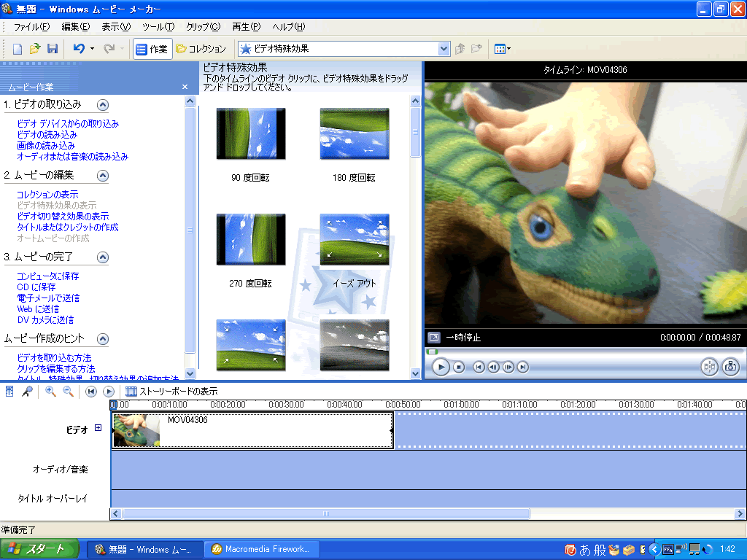Open the undo history dropdown arrow
Viewport: 747px width, 560px height.
(x=92, y=49)
